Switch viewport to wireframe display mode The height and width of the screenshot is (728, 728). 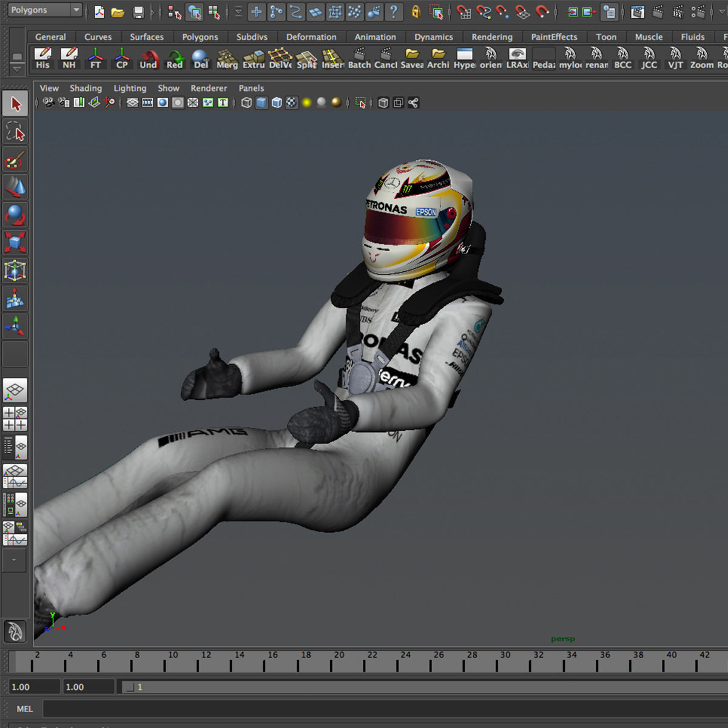[246, 102]
